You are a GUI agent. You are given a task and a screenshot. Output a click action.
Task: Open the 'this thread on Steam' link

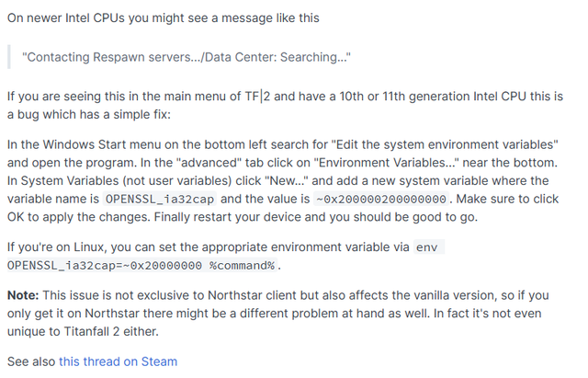(x=118, y=361)
